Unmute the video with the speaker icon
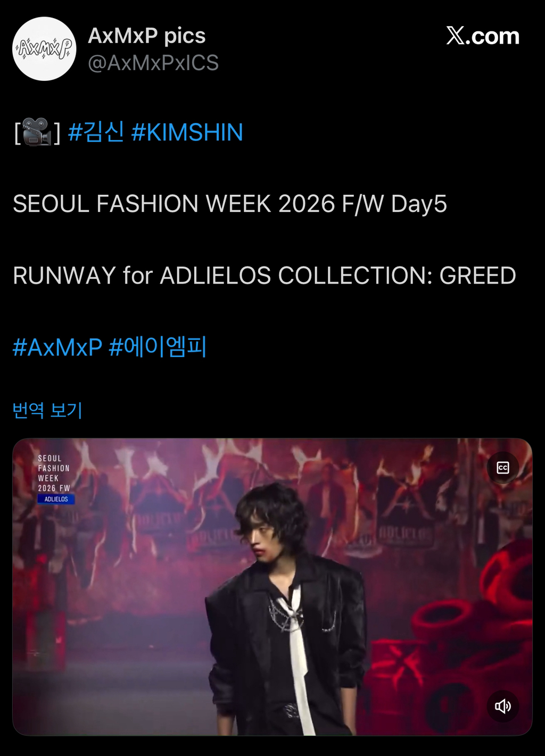This screenshot has height=756, width=545. 503,706
